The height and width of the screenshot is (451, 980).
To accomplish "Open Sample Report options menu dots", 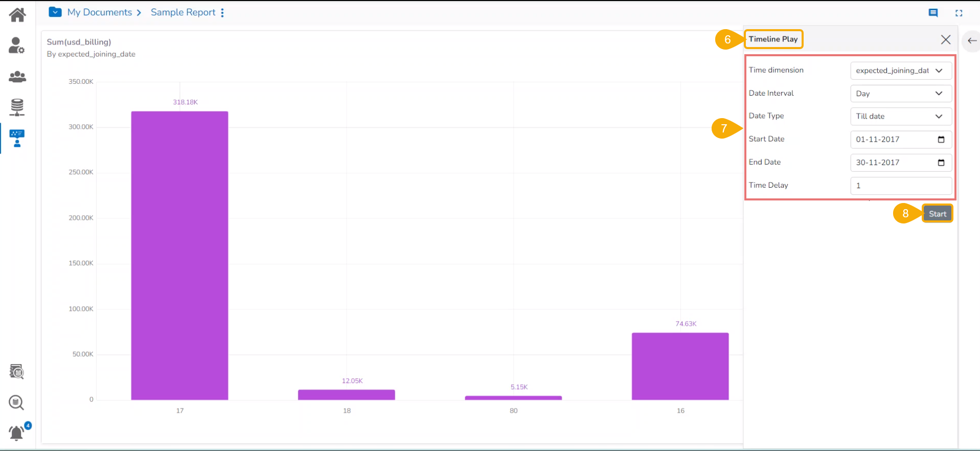I will coord(222,13).
